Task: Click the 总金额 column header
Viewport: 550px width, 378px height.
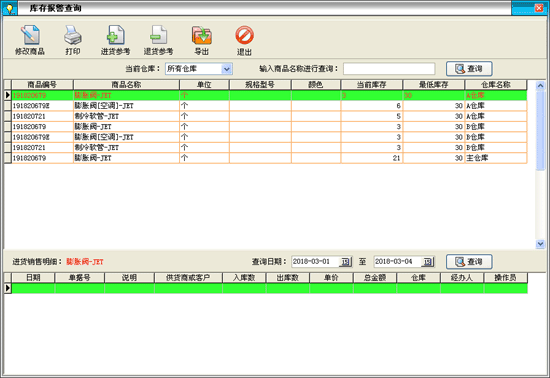Action: coord(375,278)
